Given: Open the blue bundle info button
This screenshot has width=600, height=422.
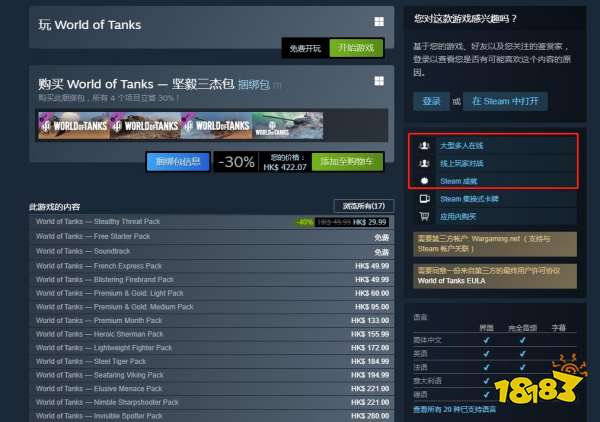Looking at the screenshot, I should [178, 162].
